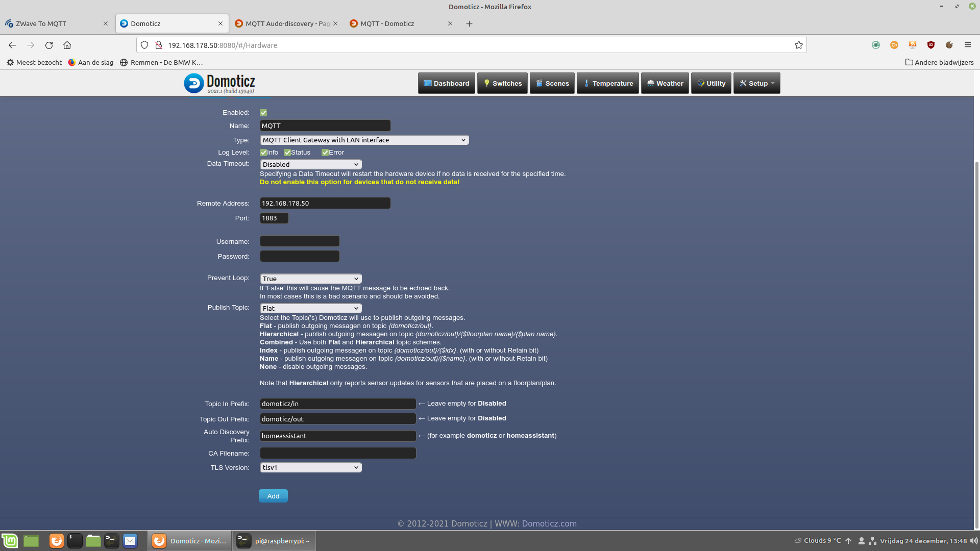The height and width of the screenshot is (551, 980).
Task: Switch to pi@raspberrypi terminal window in taskbar
Action: [x=274, y=541]
